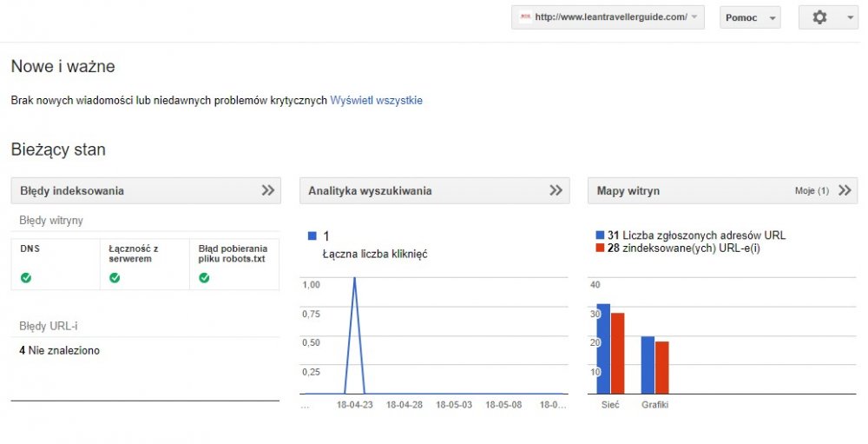The image size is (868, 444).
Task: Open Błędy indeksowania via double-arrow icon
Action: (x=268, y=190)
